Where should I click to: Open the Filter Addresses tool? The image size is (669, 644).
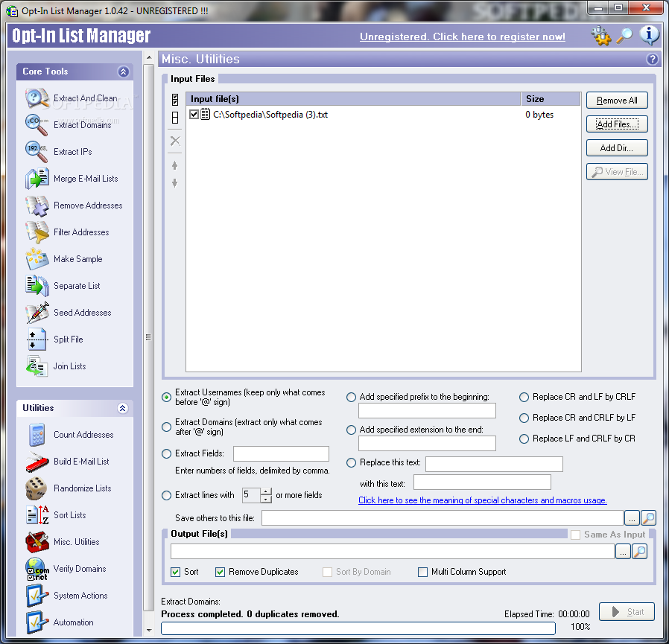tap(67, 232)
